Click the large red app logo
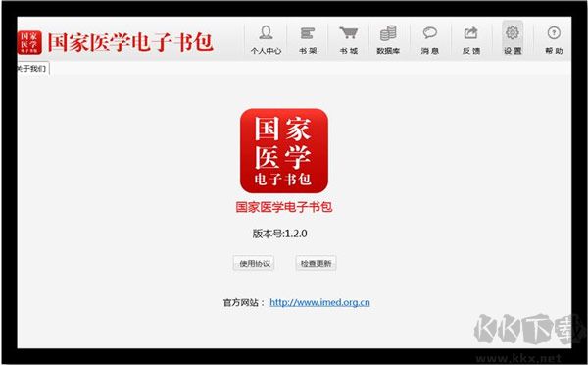This screenshot has height=365, width=588. [284, 151]
